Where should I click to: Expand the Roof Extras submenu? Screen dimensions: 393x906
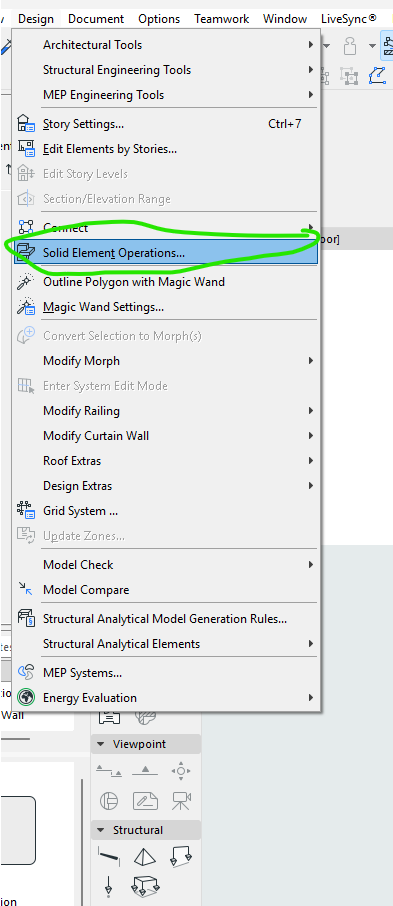(x=166, y=461)
